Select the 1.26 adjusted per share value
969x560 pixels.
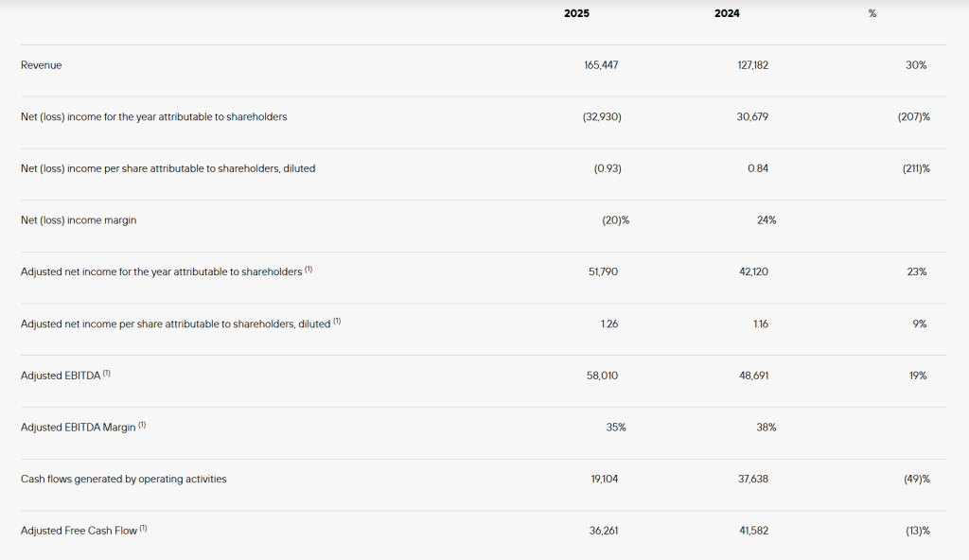[x=609, y=324]
